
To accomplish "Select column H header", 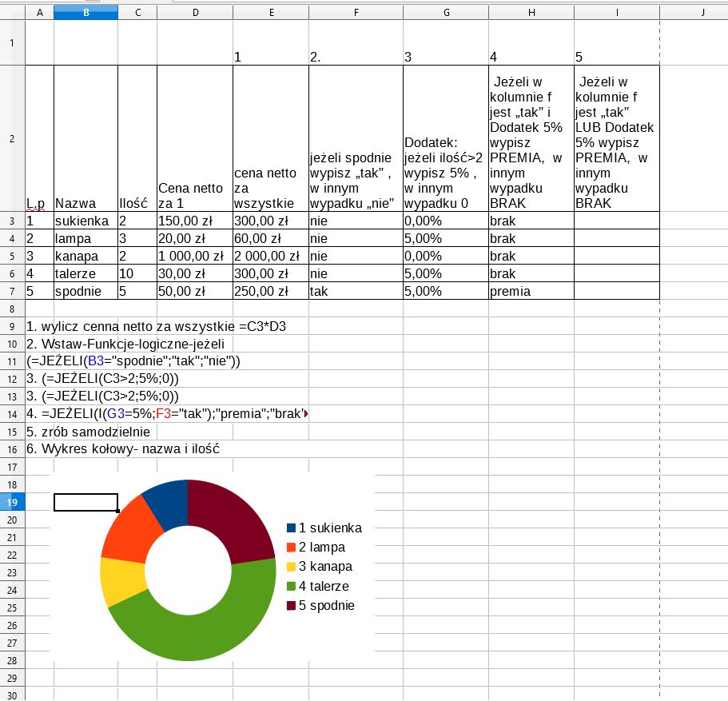I will (x=531, y=12).
